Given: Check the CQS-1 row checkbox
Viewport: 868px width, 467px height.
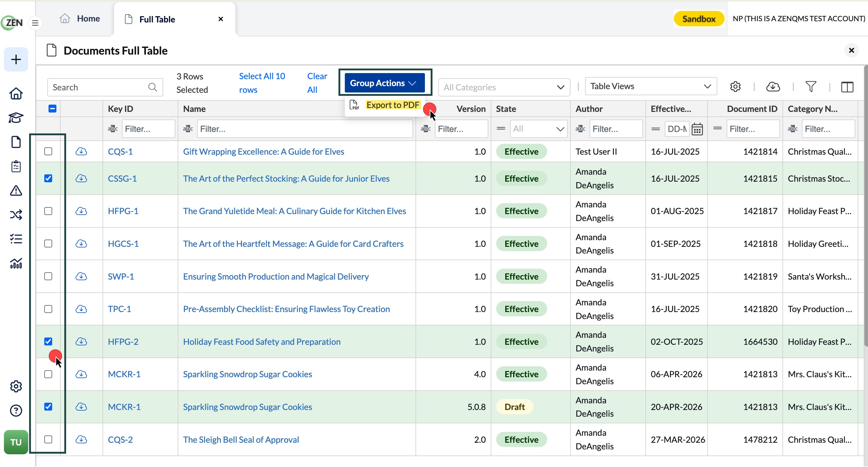Looking at the screenshot, I should [x=48, y=152].
